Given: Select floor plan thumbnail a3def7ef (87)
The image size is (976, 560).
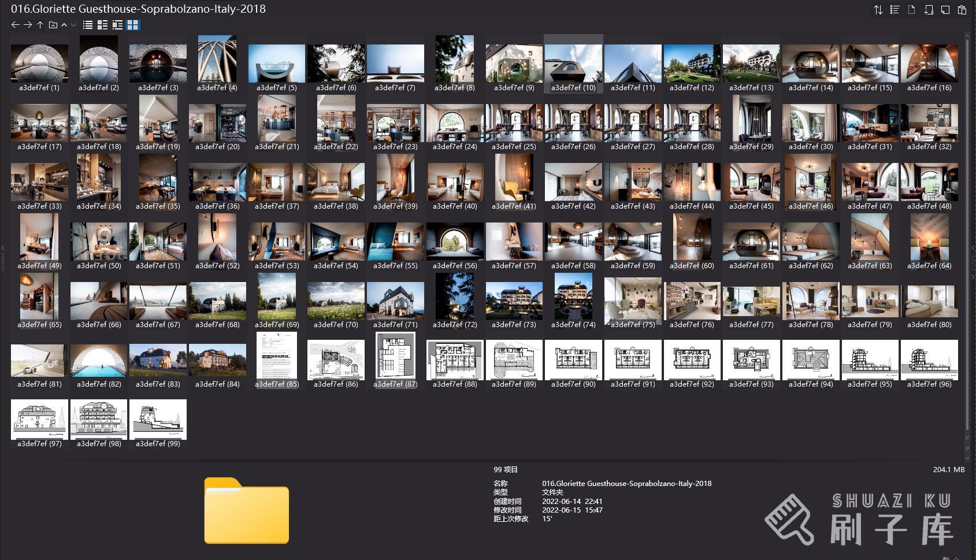Looking at the screenshot, I should click(x=395, y=360).
